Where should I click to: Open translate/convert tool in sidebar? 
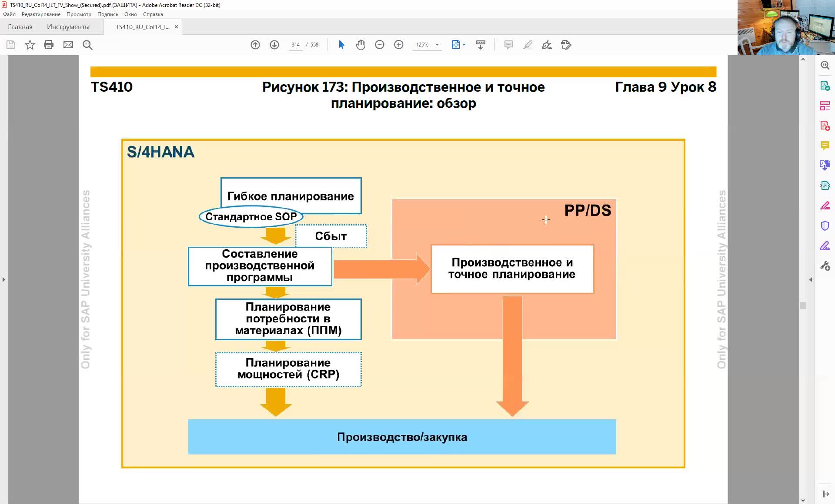pos(825,165)
